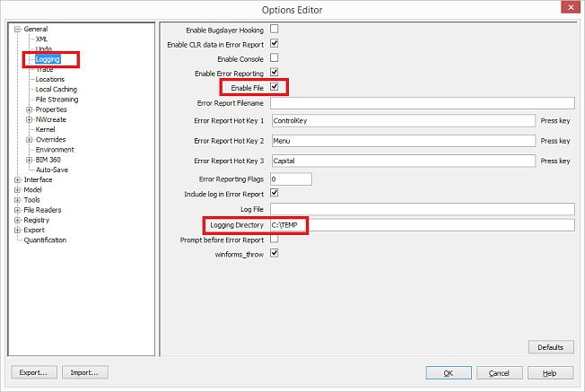Enable Prompt before Error Report
This screenshot has width=585, height=392.
point(275,240)
